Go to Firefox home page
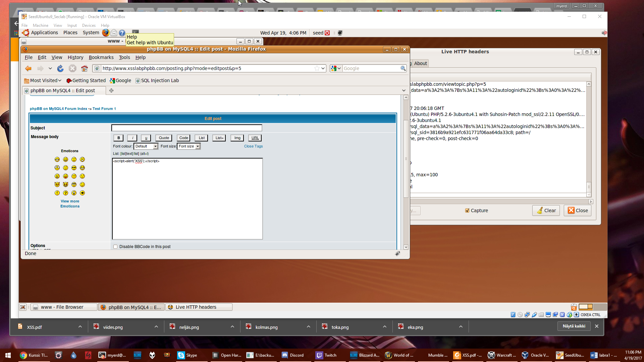Screen dimensions: 644x362 coord(85,68)
